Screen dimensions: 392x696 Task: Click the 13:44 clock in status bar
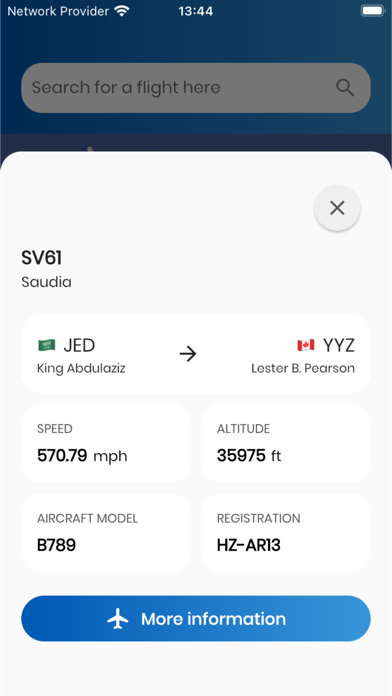[196, 11]
